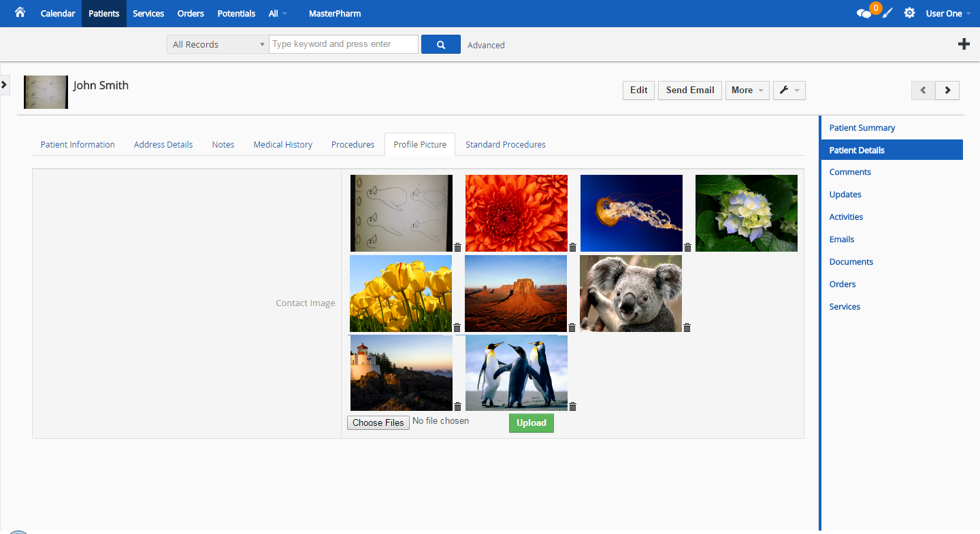Image resolution: width=980 pixels, height=534 pixels.
Task: Open the Calendar module
Action: pyautogui.click(x=58, y=14)
